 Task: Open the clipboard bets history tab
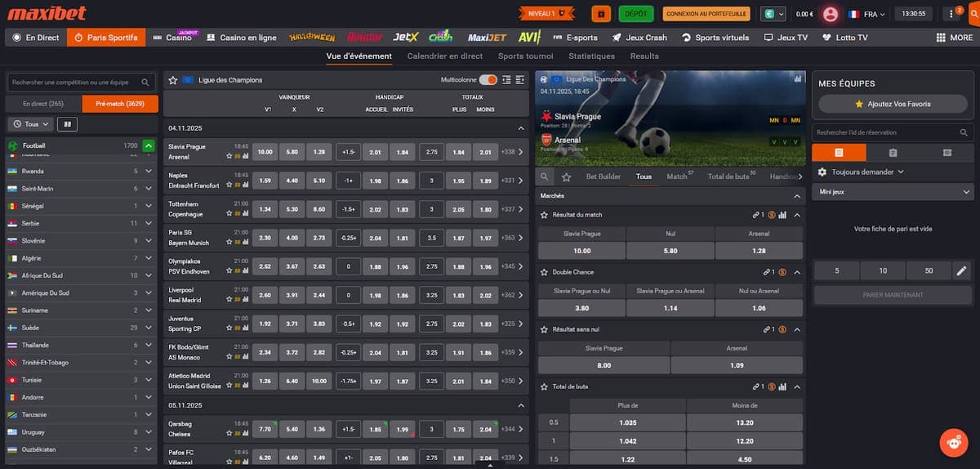893,153
